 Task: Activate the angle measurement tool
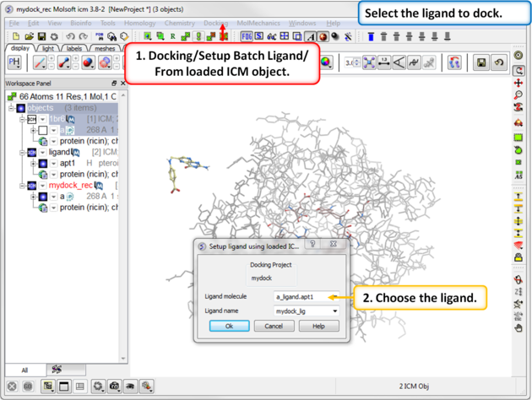point(399,62)
